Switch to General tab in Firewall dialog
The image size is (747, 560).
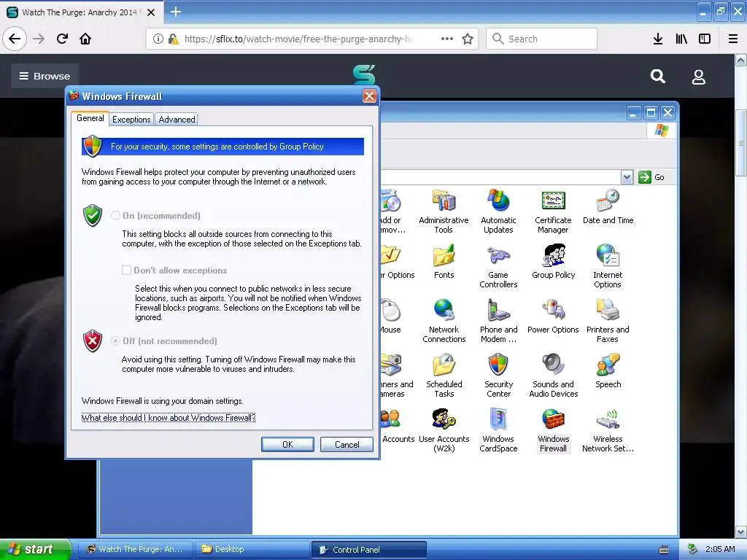[90, 118]
